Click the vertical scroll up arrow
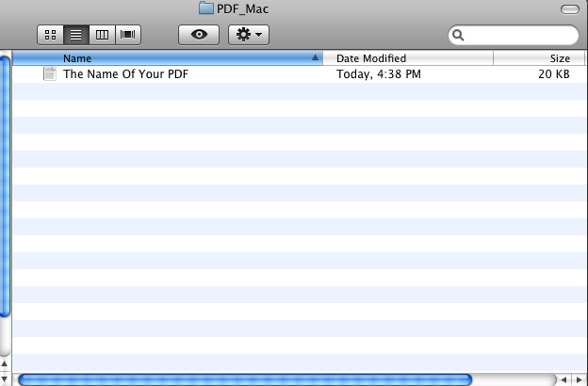This screenshot has height=386, width=588. (x=5, y=363)
